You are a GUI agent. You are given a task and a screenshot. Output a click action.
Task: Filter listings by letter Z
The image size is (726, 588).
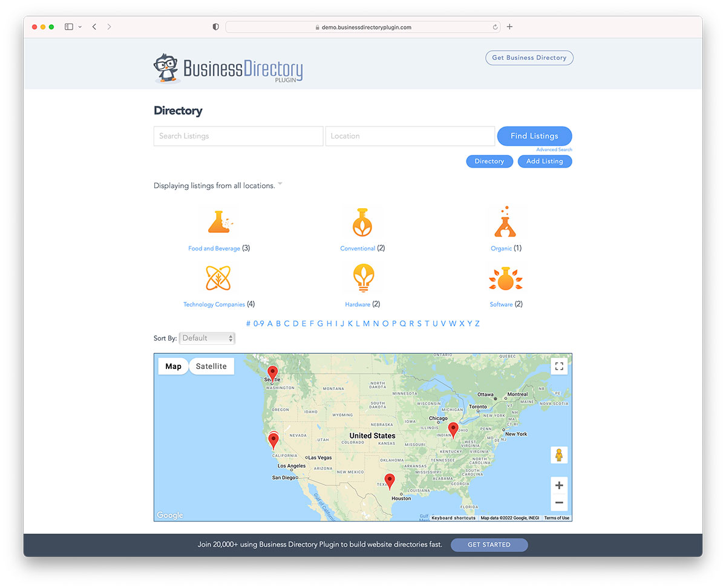[x=477, y=324]
